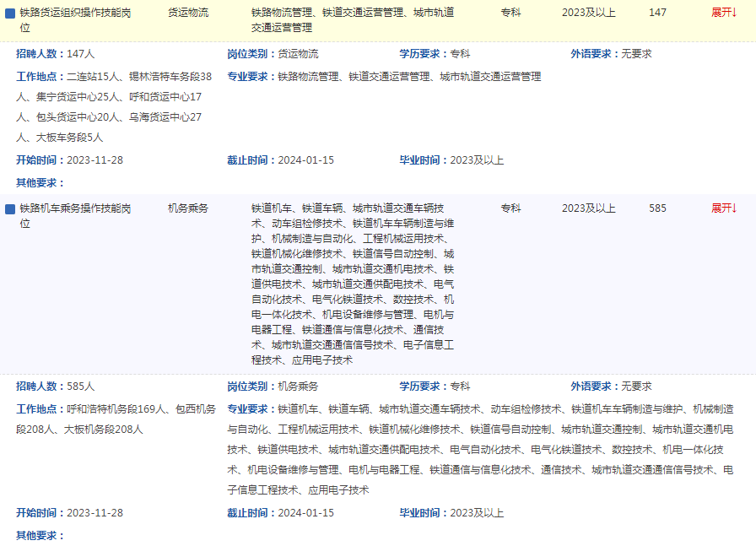
Task: Click the blue square icon beside 铁路货运组织操作技能岗位
Action: tap(10, 14)
